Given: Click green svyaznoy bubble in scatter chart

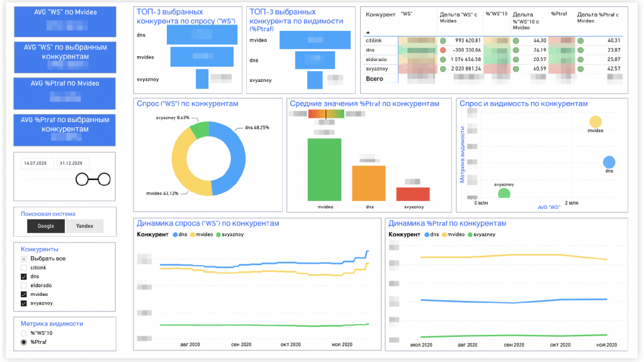Looking at the screenshot, I should pyautogui.click(x=504, y=193).
